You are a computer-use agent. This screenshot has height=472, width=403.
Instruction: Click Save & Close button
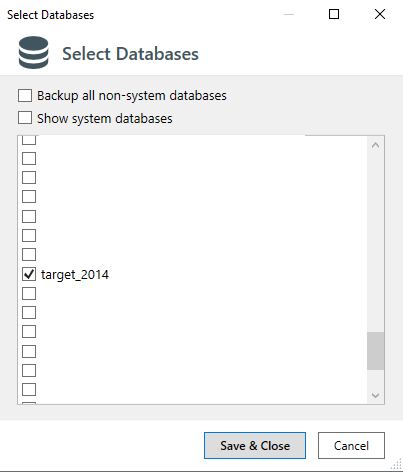(255, 446)
